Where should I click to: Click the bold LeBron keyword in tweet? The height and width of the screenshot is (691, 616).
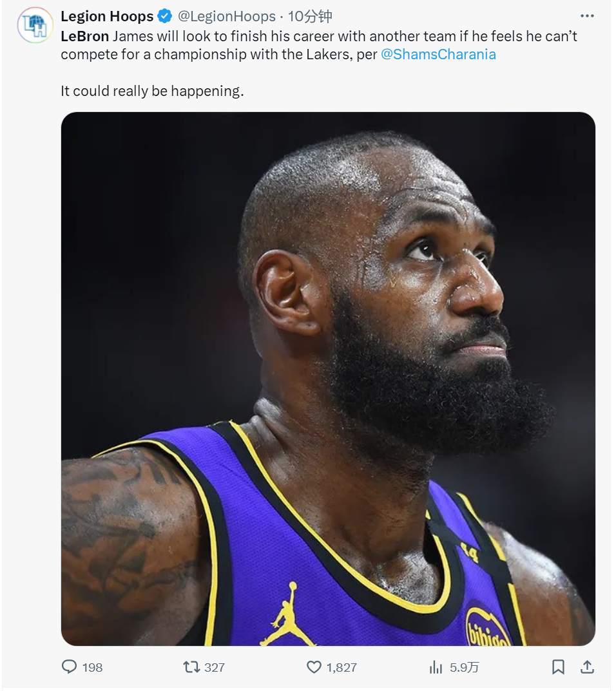(x=84, y=36)
